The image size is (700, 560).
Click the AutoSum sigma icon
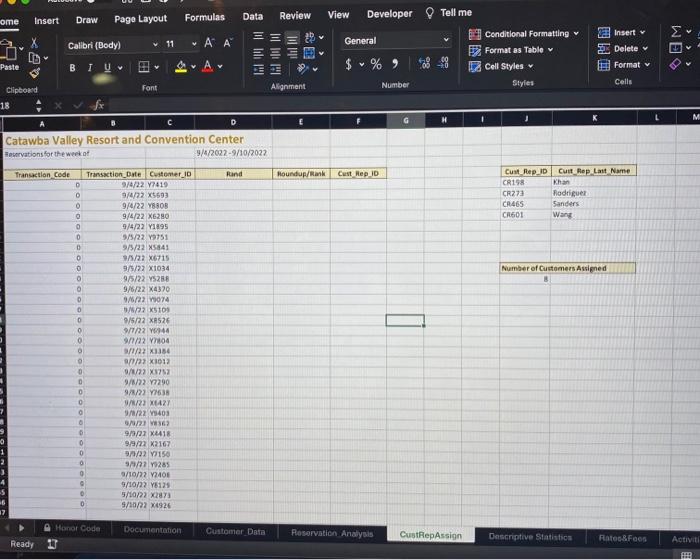pos(676,31)
